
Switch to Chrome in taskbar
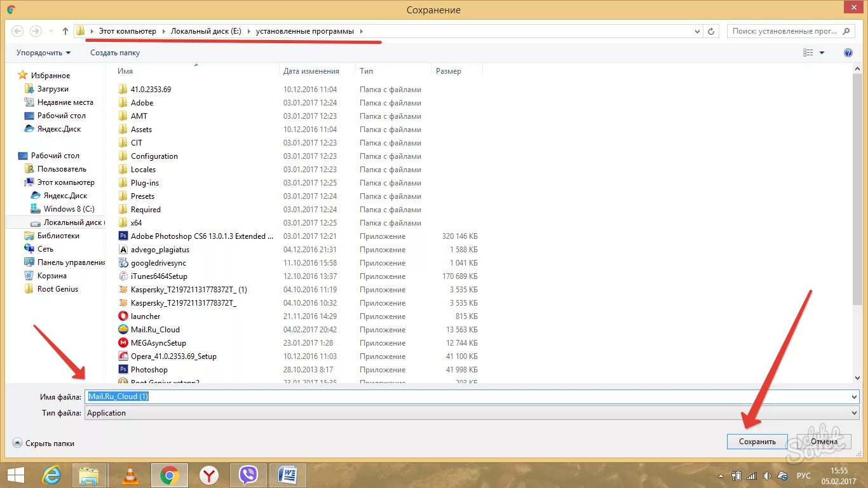pyautogui.click(x=169, y=475)
